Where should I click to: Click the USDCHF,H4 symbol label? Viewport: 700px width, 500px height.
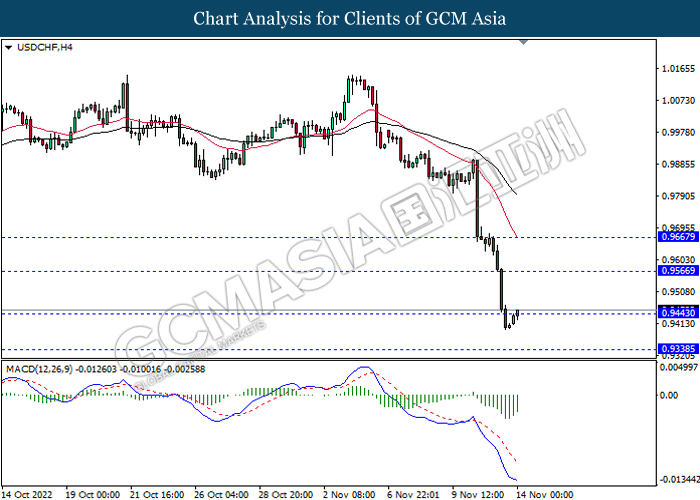tap(44, 47)
